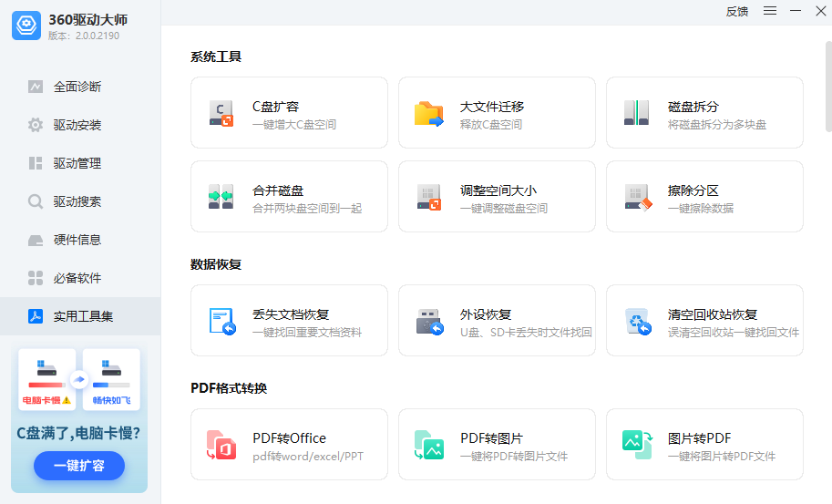Open 硬件信息 page
832x504 pixels.
(x=80, y=240)
